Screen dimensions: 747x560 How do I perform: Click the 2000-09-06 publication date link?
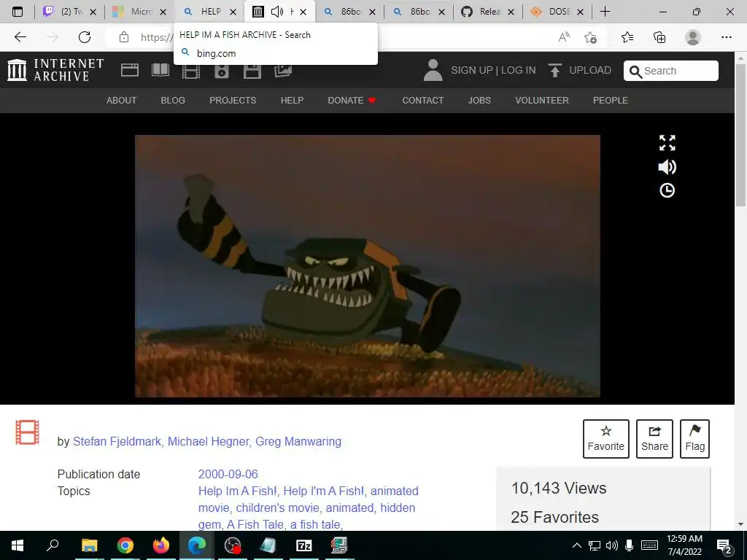tap(228, 474)
